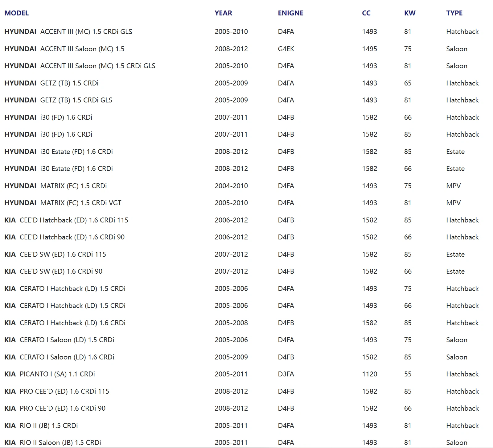The width and height of the screenshot is (493, 448).
Task: Click HYUNDAI MATRIX (FC) 1.5 CRDi VGT model
Action: 63,203
